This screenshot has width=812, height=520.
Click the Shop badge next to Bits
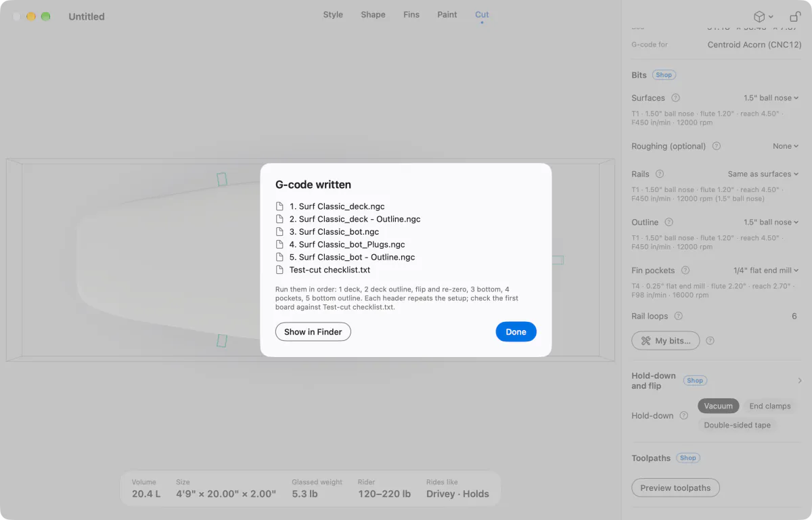coord(664,75)
